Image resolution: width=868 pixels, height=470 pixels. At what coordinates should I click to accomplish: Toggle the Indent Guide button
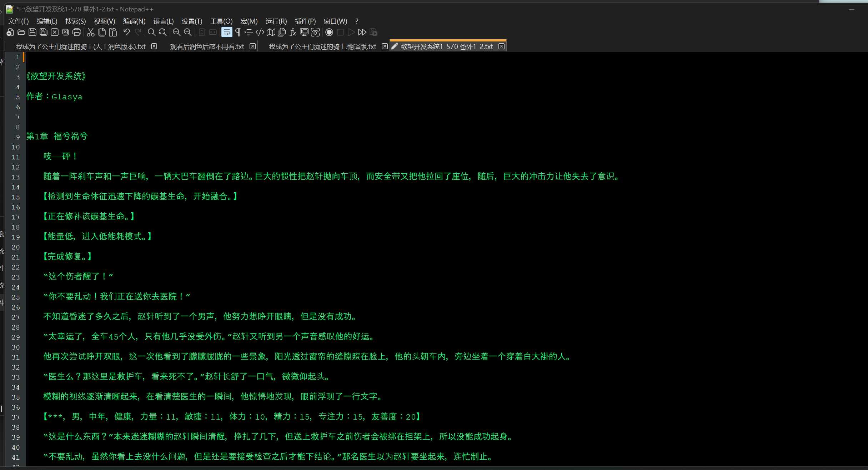[249, 33]
